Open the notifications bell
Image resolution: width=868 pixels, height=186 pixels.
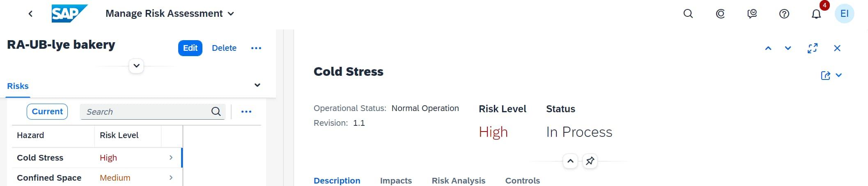[x=816, y=14]
